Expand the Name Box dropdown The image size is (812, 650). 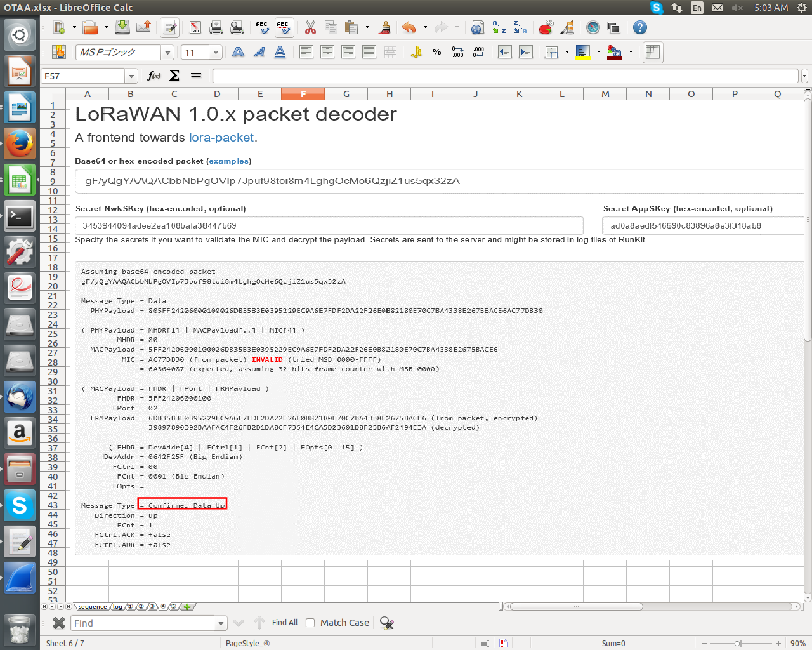(x=131, y=76)
